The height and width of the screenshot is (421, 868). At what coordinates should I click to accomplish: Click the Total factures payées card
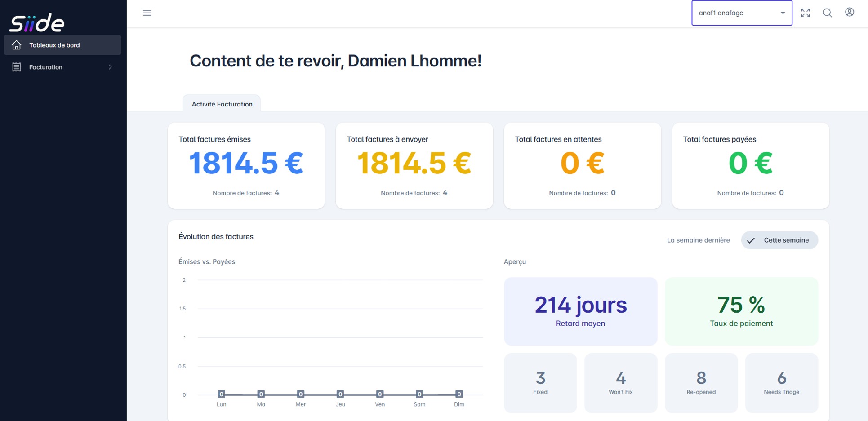[750, 165]
